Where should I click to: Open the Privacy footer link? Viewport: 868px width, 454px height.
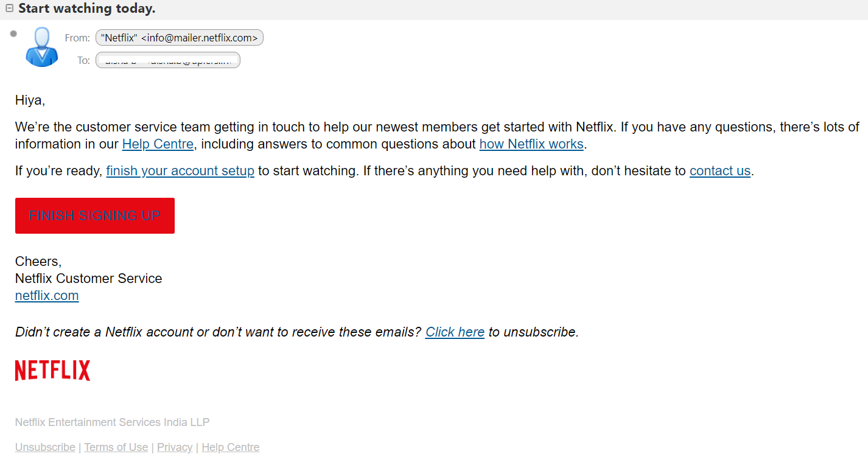pyautogui.click(x=175, y=447)
